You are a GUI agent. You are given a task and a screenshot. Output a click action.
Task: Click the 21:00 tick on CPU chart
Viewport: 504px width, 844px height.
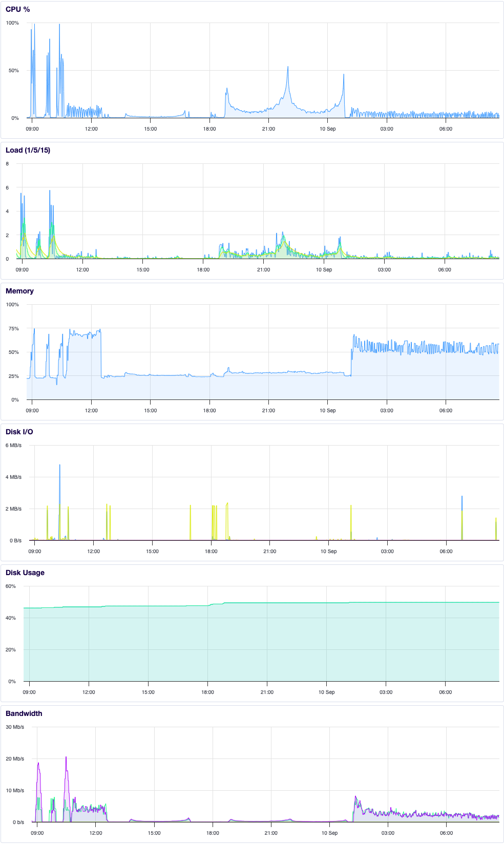[x=268, y=129]
